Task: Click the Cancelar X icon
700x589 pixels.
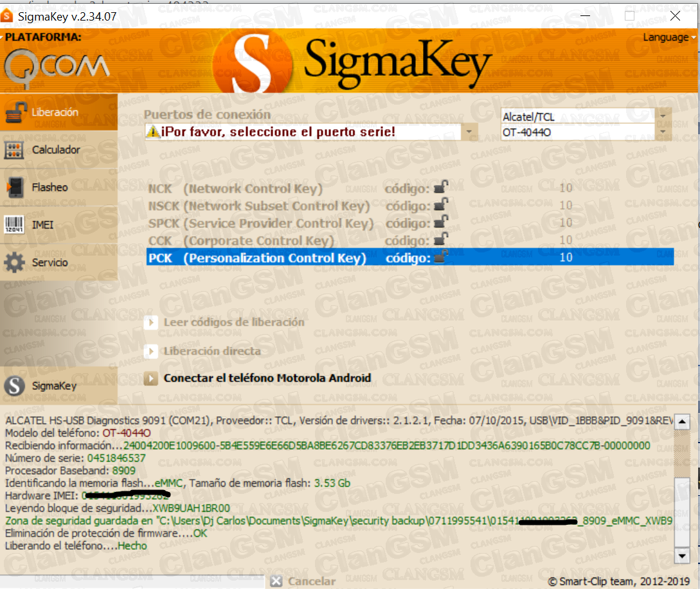Action: [x=276, y=581]
